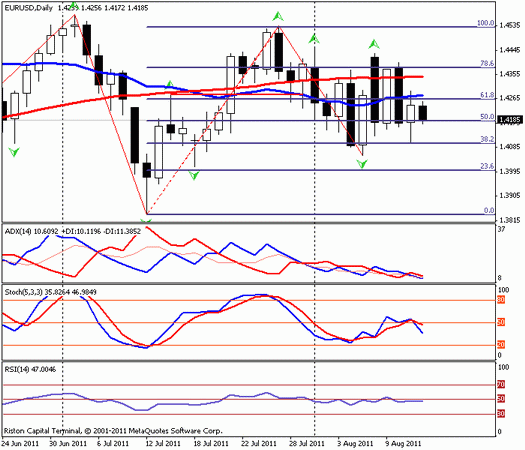Image resolution: width=525 pixels, height=450 pixels.
Task: Click the EURUSD,Daily chart title
Action: pos(28,8)
